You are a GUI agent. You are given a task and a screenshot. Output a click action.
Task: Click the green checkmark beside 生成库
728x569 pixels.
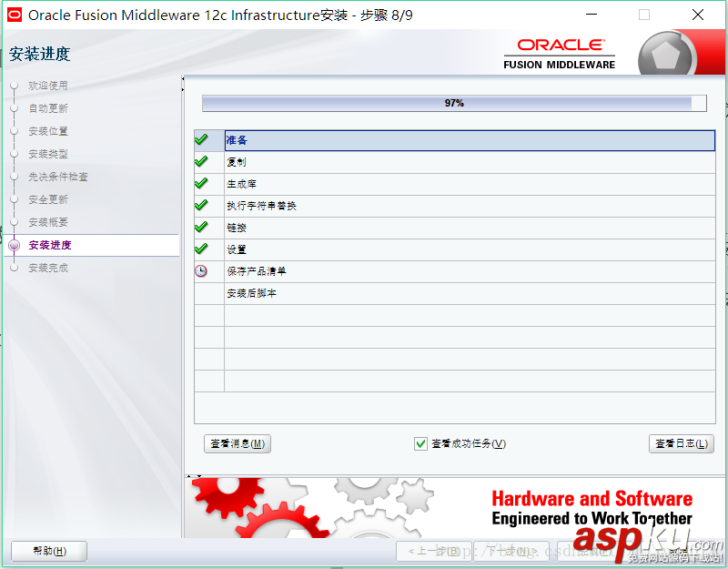[x=201, y=183]
